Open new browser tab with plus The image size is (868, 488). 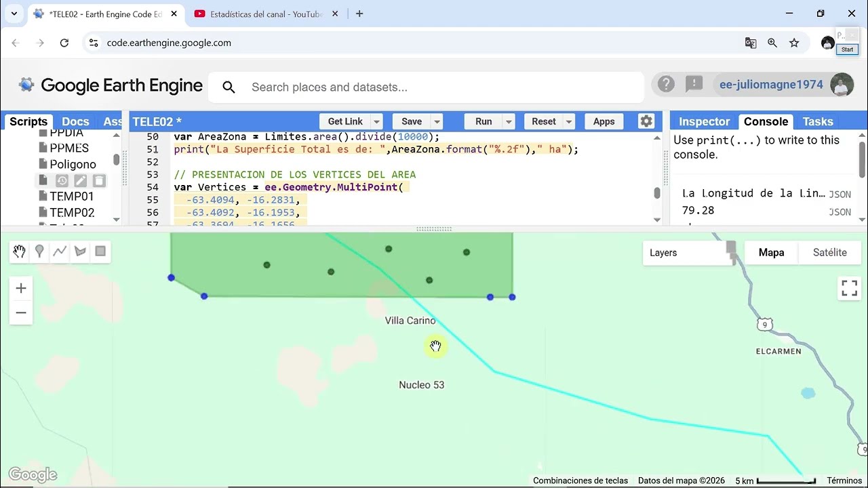coord(359,14)
